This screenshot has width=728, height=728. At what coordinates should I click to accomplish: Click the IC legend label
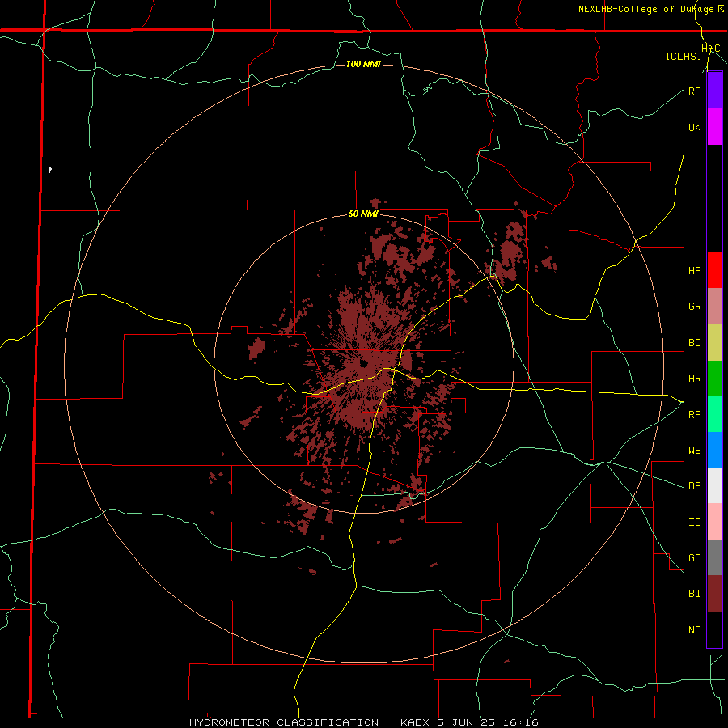pos(694,523)
